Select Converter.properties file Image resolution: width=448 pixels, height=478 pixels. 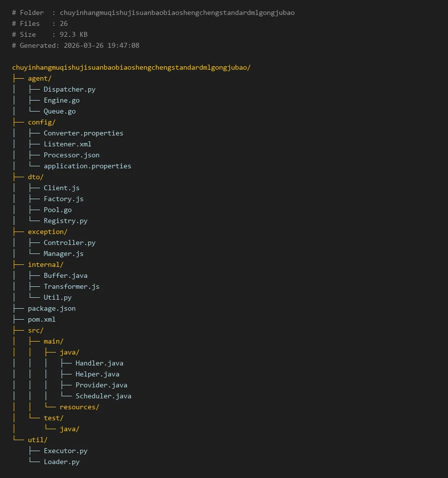pos(83,133)
